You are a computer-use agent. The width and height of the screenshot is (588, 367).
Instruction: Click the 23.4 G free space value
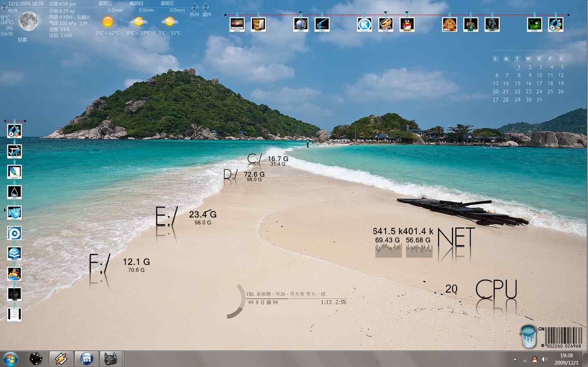(203, 214)
